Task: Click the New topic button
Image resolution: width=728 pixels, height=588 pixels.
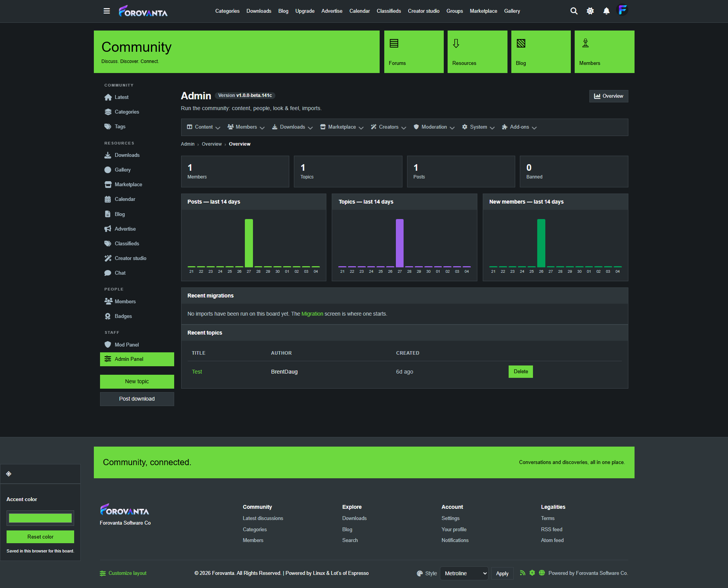Action: point(137,382)
